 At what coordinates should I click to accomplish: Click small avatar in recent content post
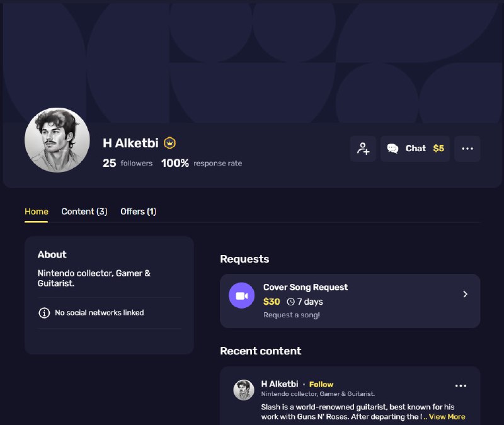coord(244,390)
